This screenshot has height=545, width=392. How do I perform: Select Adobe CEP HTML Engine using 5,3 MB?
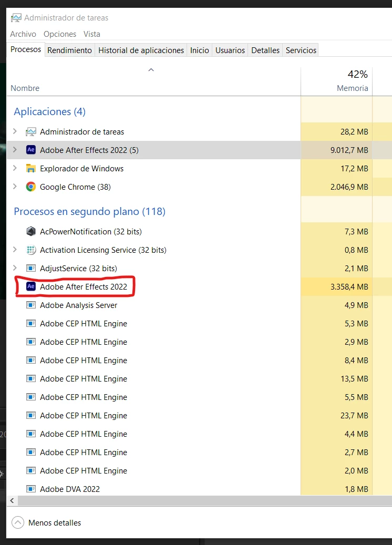(84, 324)
